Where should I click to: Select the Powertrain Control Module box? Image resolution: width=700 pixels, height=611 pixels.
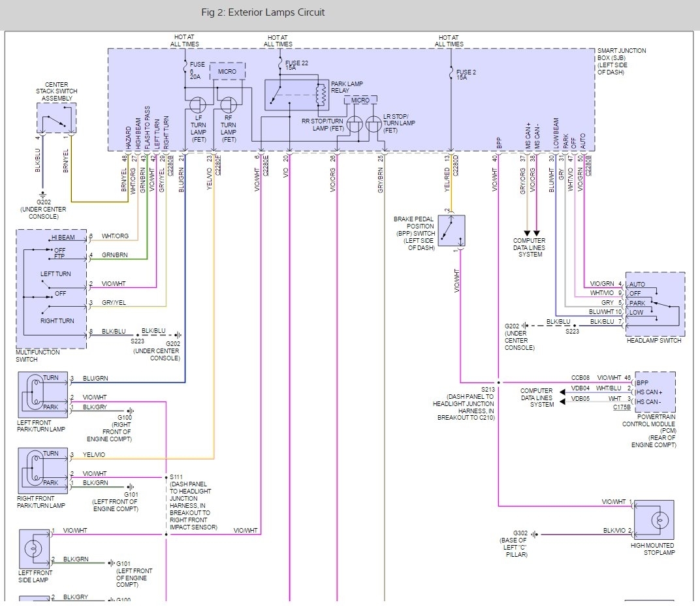tap(654, 392)
